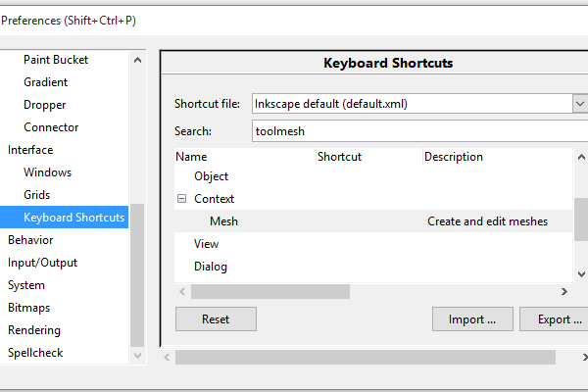The height and width of the screenshot is (392, 588).
Task: Click 'Create and edit meshes' description
Action: (487, 220)
